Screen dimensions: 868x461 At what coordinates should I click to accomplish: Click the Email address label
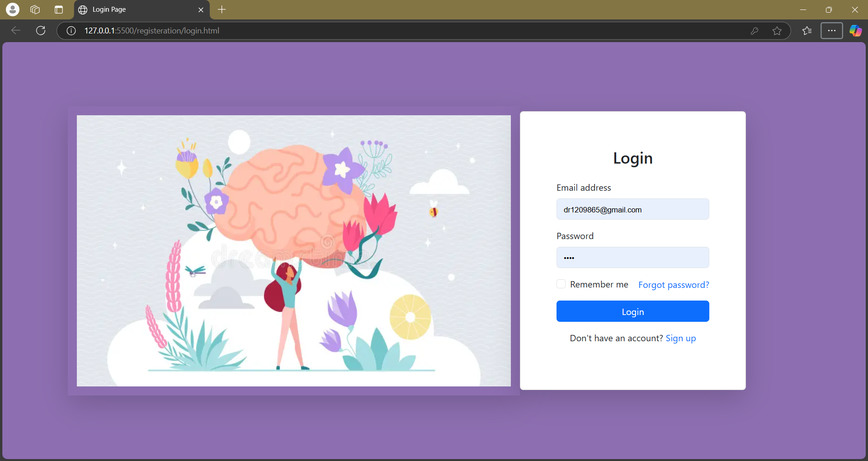click(x=584, y=188)
